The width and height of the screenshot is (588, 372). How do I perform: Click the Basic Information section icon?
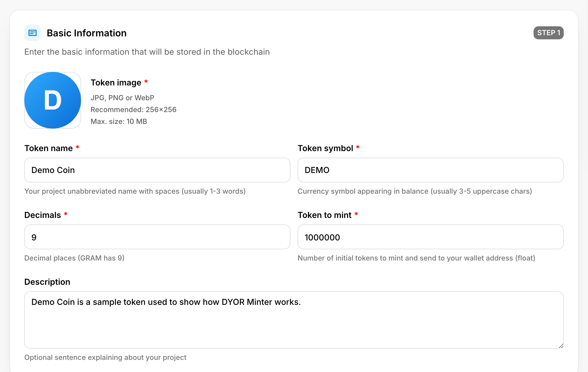pos(33,33)
